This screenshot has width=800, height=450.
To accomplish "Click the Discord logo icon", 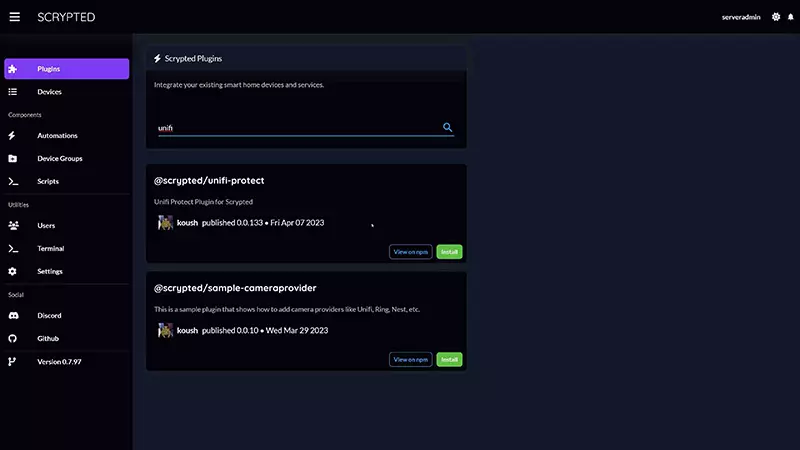I will coord(14,316).
